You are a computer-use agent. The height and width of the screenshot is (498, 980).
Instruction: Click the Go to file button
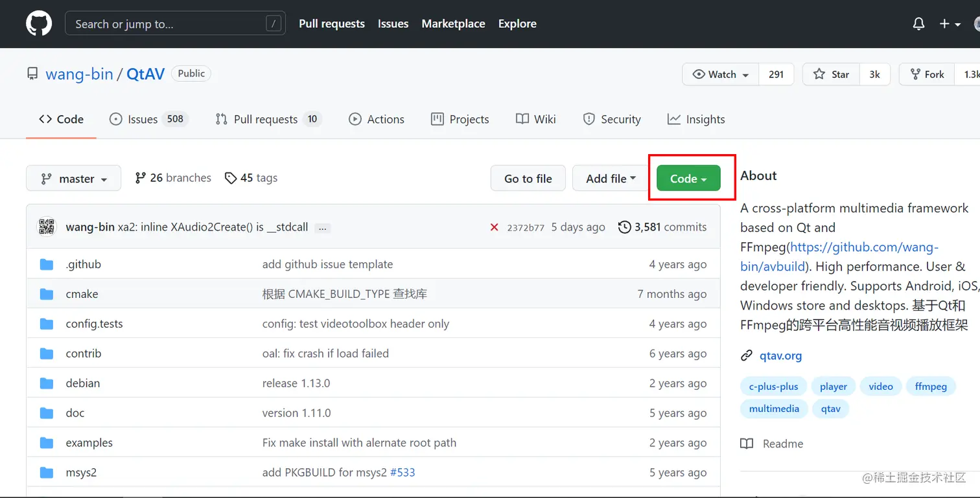point(528,178)
